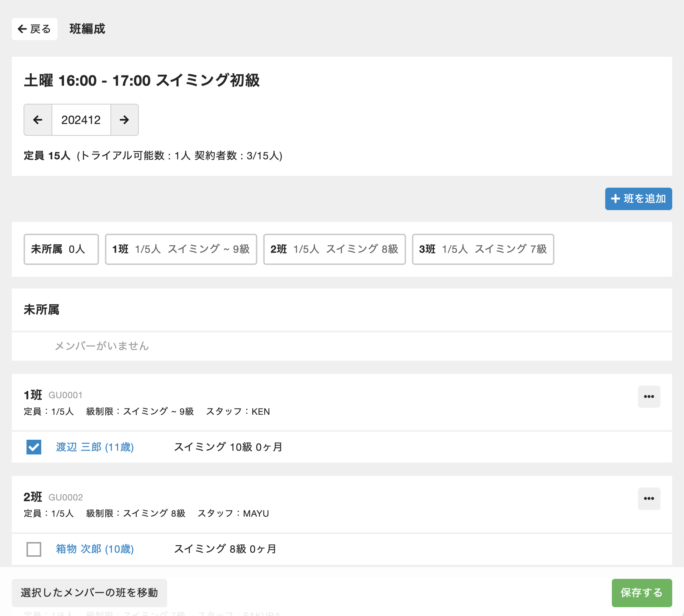Jump to 3班 スイミング 7級 tab
This screenshot has height=616, width=684.
coord(483,249)
